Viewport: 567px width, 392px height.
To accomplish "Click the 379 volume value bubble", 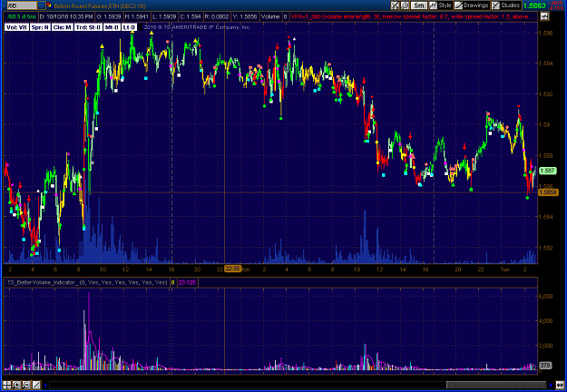I will coord(545,366).
